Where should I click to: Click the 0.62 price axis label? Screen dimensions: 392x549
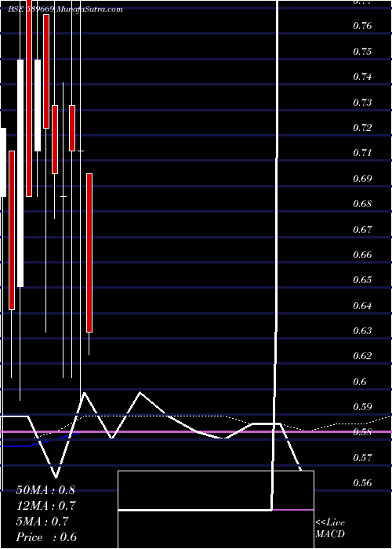tap(362, 356)
